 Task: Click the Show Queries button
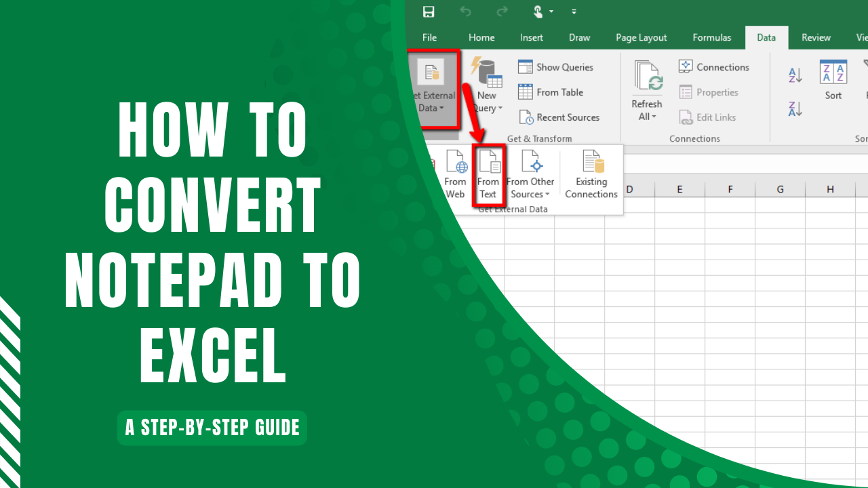pos(555,67)
